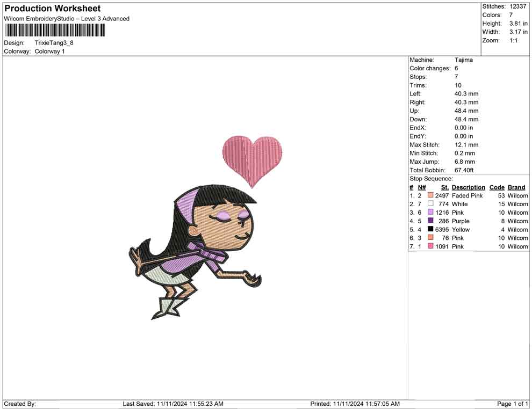Click the barcode under the worksheet title
Screen dimensions: 532x409
(55, 31)
